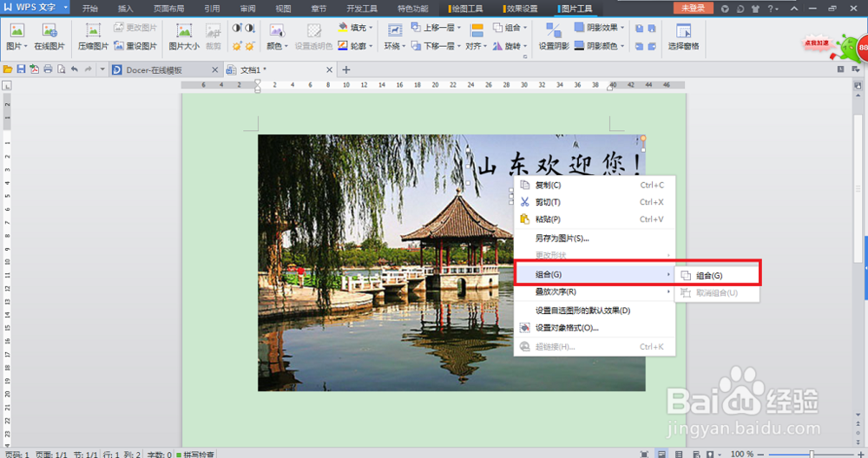Open Stacking Order (叠放次序) submenu
Image resolution: width=868 pixels, height=458 pixels.
595,291
